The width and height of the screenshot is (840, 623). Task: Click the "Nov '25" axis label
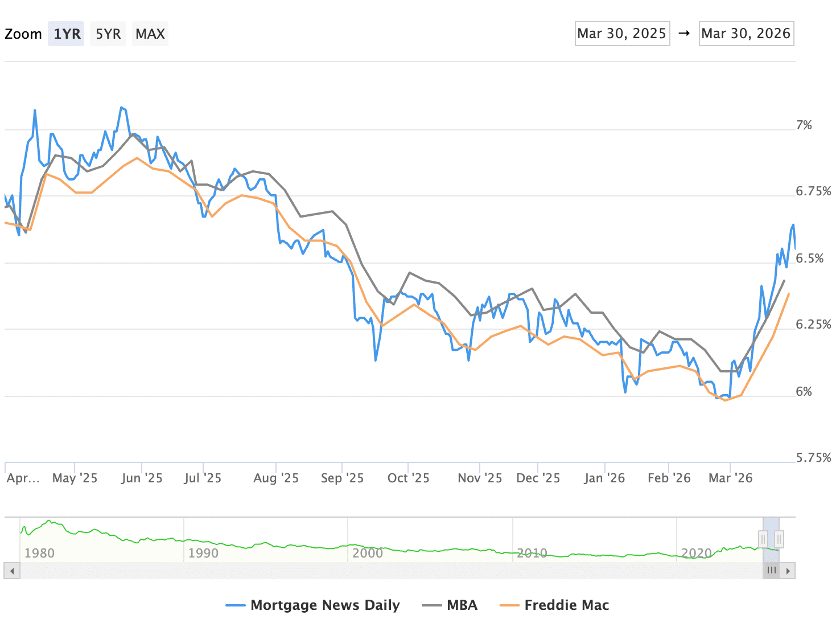pos(480,478)
